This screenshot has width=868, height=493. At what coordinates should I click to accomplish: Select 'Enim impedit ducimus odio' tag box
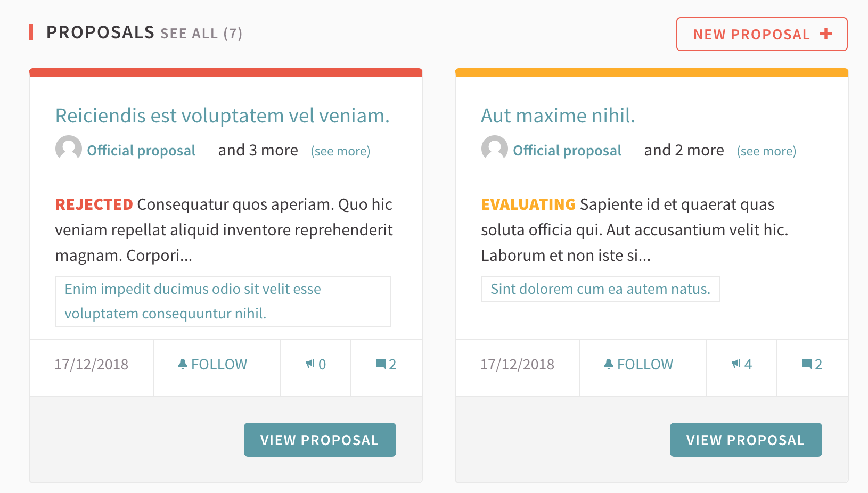(x=223, y=301)
